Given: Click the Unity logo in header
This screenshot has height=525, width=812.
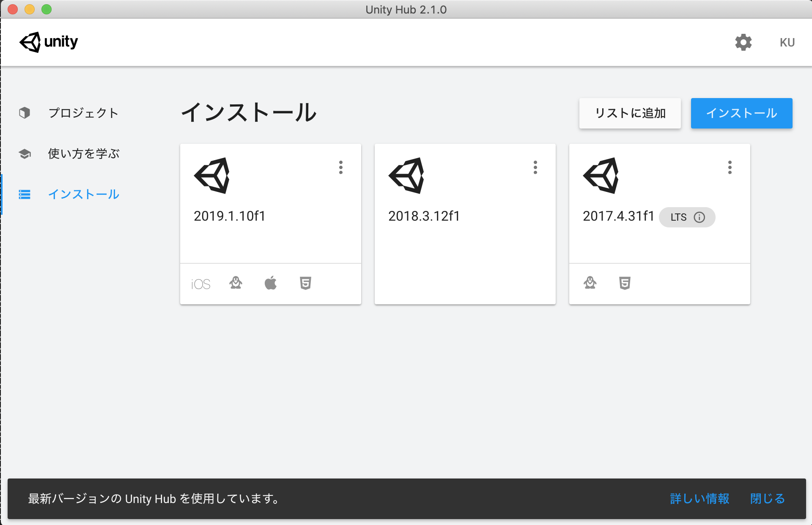Looking at the screenshot, I should (49, 42).
